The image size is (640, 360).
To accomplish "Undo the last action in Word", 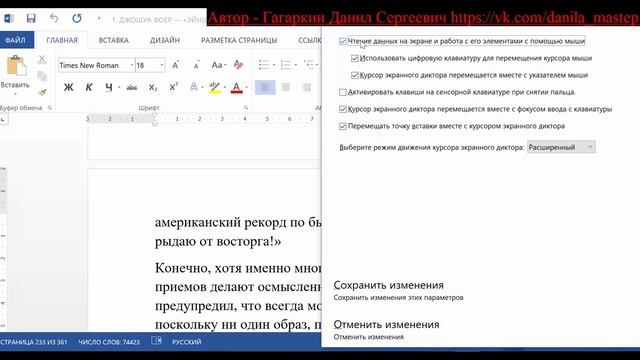I will pos(54,18).
